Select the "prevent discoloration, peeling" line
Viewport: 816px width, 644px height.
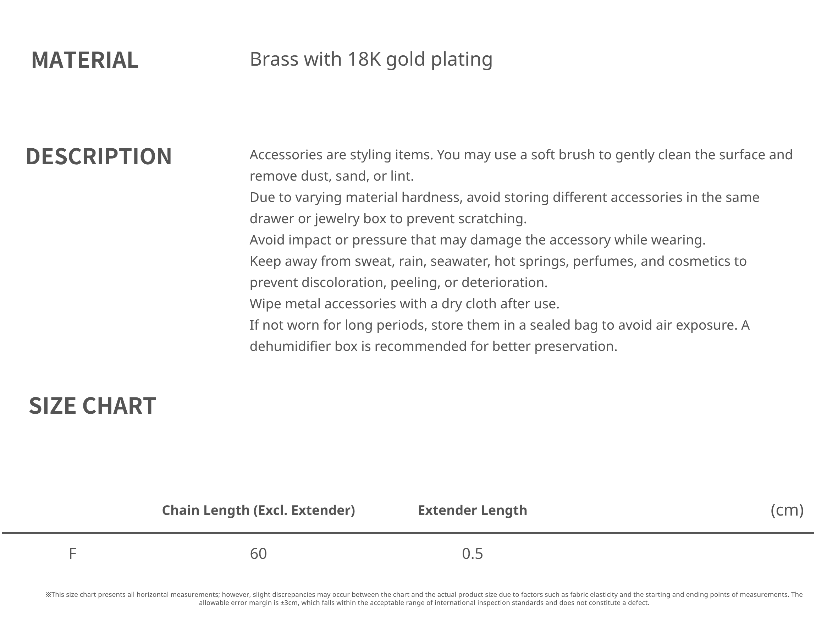[x=398, y=282]
